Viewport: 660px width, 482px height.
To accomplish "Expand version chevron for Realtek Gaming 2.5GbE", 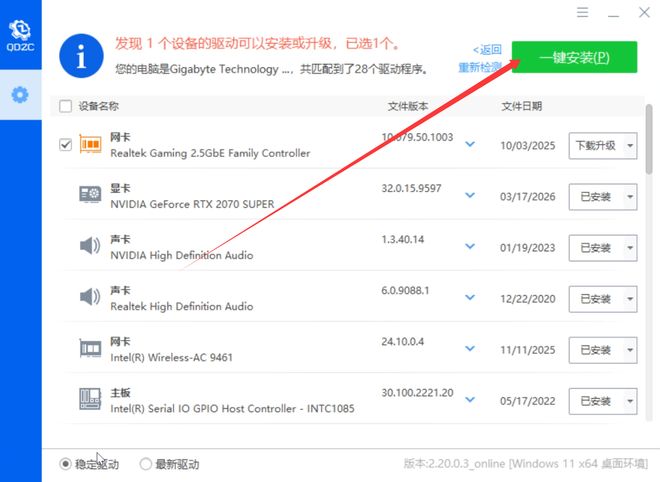I will (x=470, y=144).
